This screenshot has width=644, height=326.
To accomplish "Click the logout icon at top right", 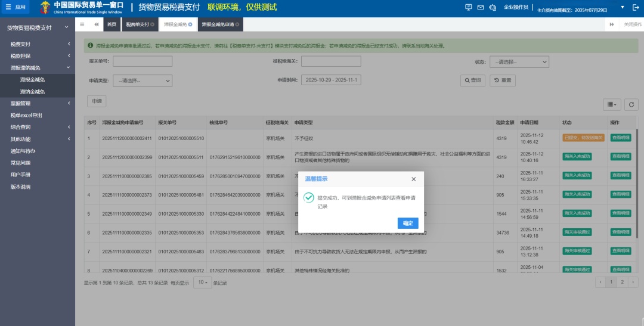I will pyautogui.click(x=636, y=7).
